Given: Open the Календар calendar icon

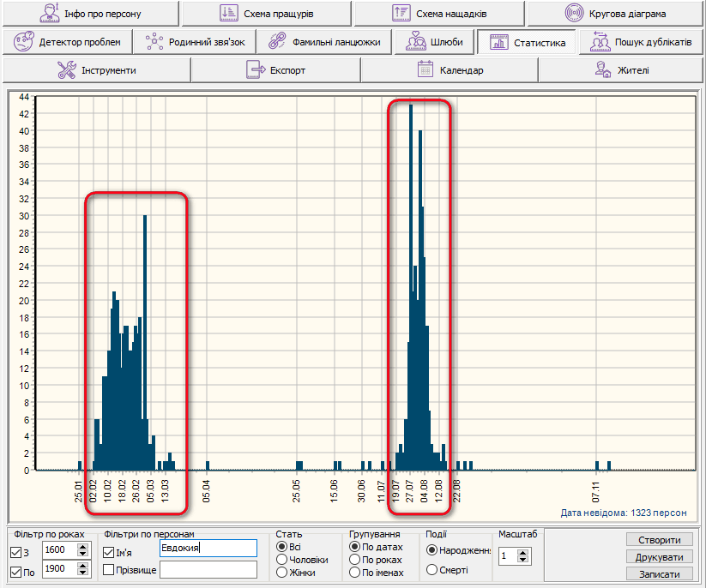Looking at the screenshot, I should pyautogui.click(x=425, y=70).
